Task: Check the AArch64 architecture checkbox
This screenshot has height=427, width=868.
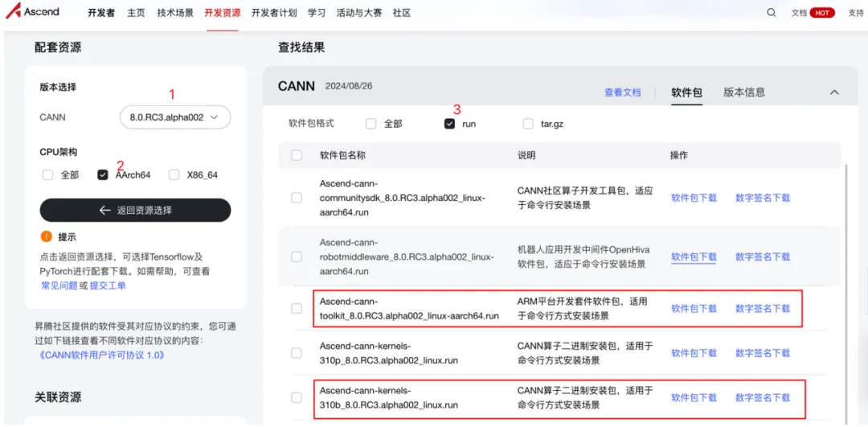Action: (x=103, y=174)
